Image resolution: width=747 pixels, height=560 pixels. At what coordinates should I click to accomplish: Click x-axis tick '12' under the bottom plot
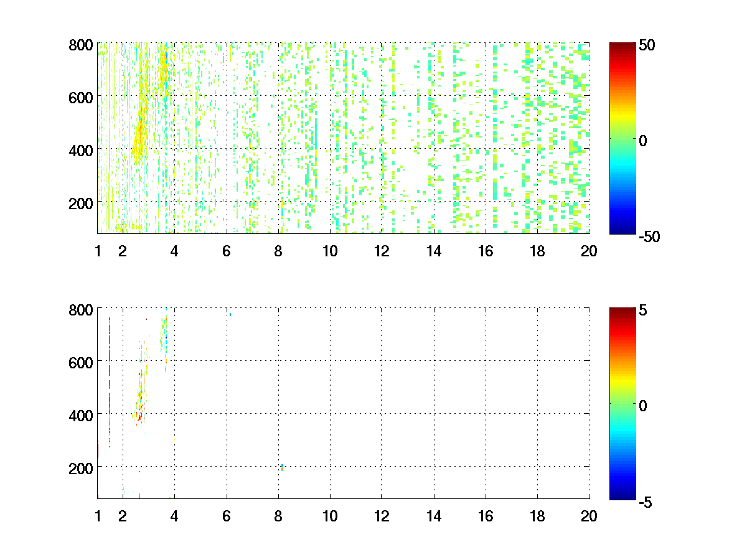coord(382,515)
